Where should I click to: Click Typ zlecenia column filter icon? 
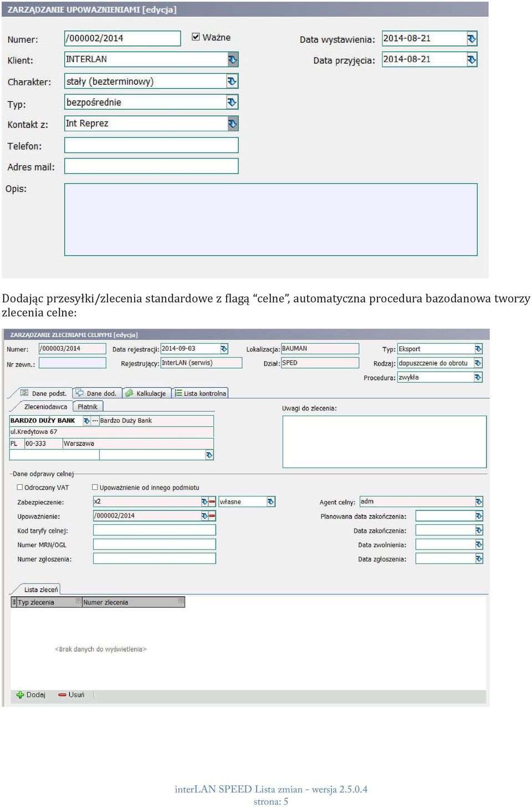78,601
